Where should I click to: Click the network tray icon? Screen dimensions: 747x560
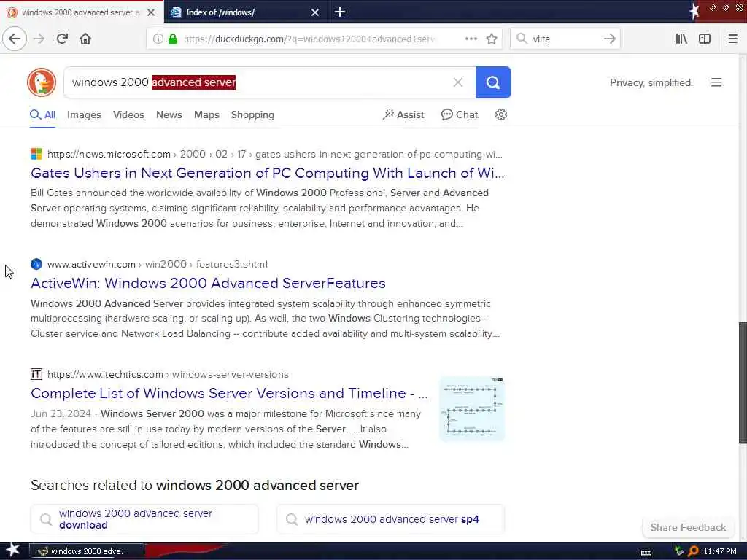pos(679,551)
